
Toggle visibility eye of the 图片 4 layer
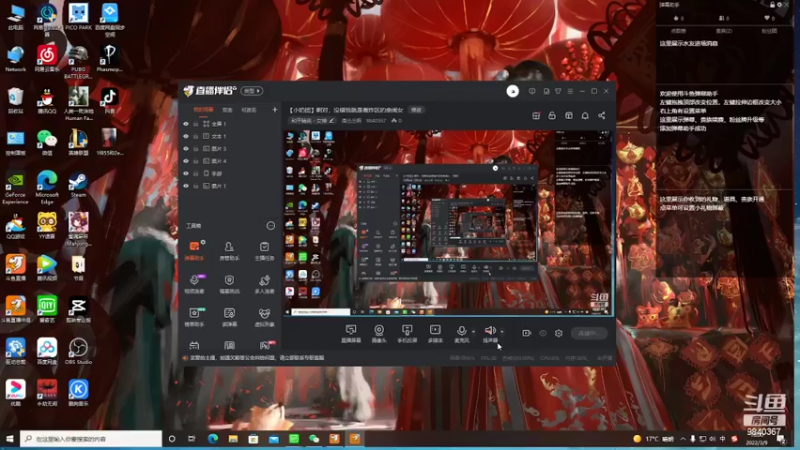tap(186, 161)
